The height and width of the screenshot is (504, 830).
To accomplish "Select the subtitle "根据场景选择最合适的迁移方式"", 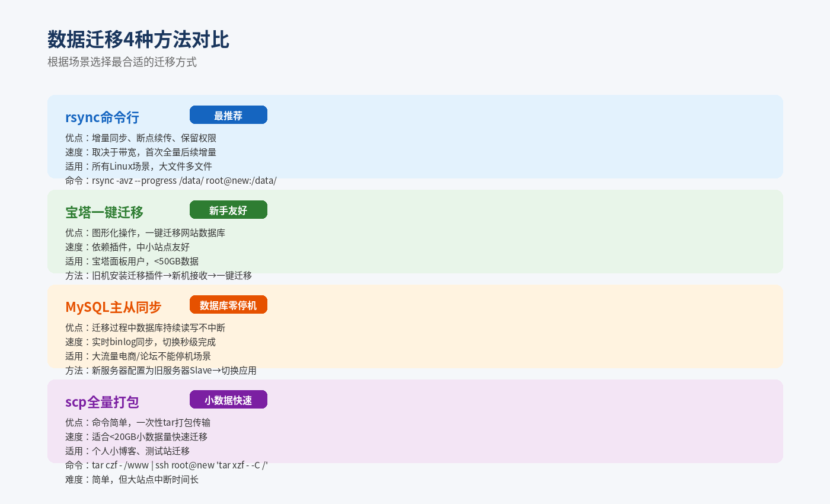I will [x=122, y=62].
